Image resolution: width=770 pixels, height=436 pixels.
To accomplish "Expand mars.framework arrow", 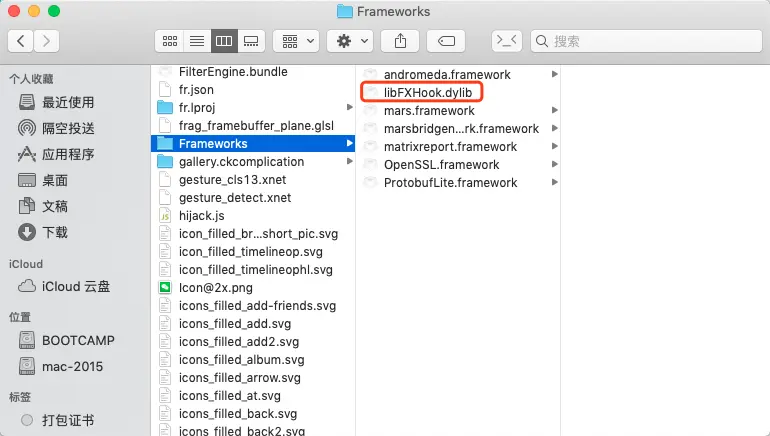I will pyautogui.click(x=554, y=110).
